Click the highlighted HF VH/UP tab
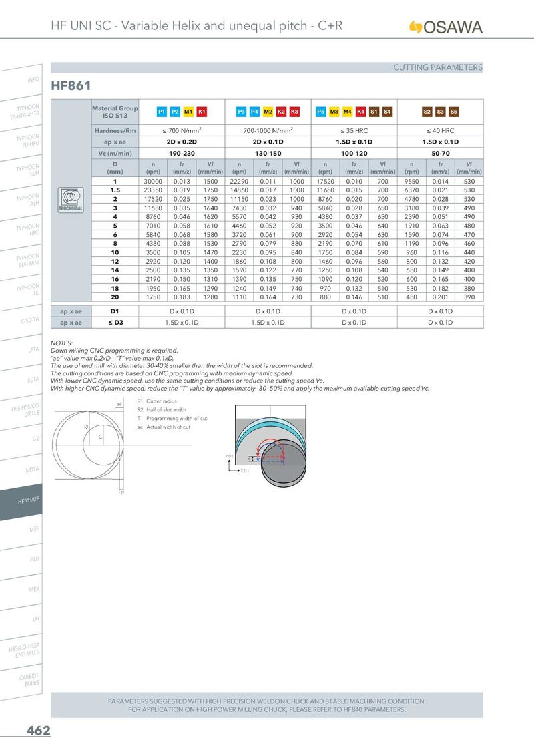 point(21,502)
